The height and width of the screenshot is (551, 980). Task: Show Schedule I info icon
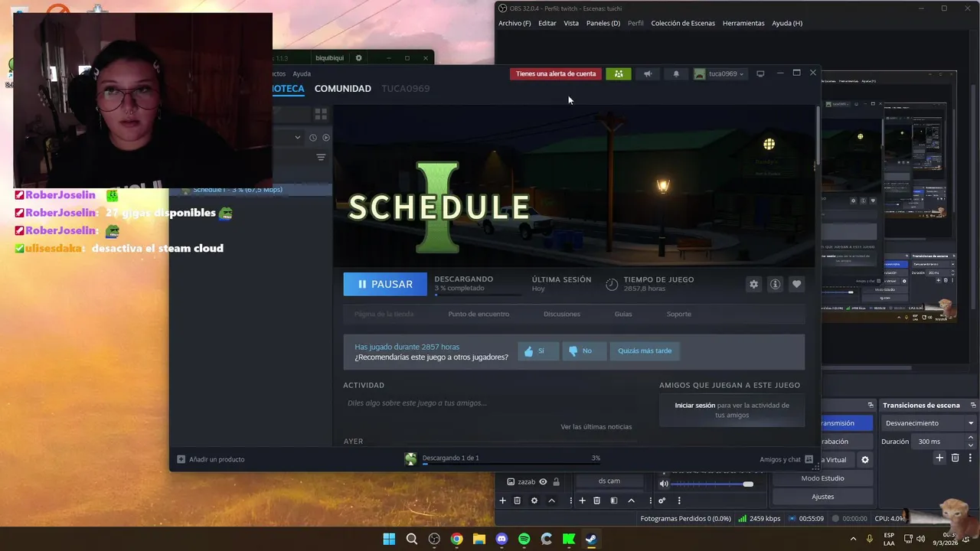pyautogui.click(x=775, y=284)
